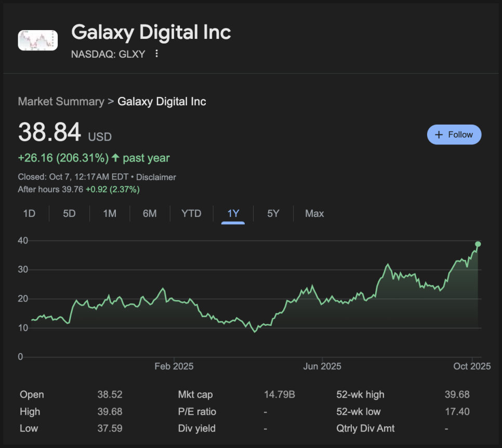Click the Jun 2025 axis label
This screenshot has width=502, height=448.
tap(322, 366)
